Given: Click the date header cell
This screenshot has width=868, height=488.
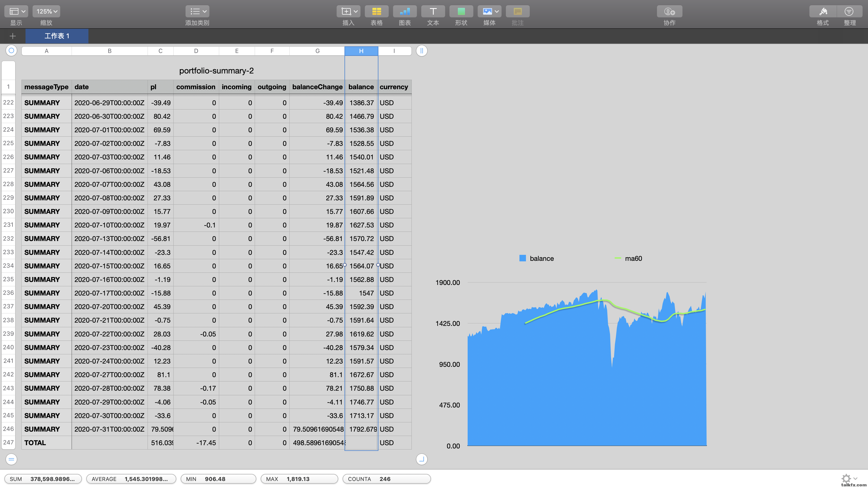Looking at the screenshot, I should click(x=110, y=87).
